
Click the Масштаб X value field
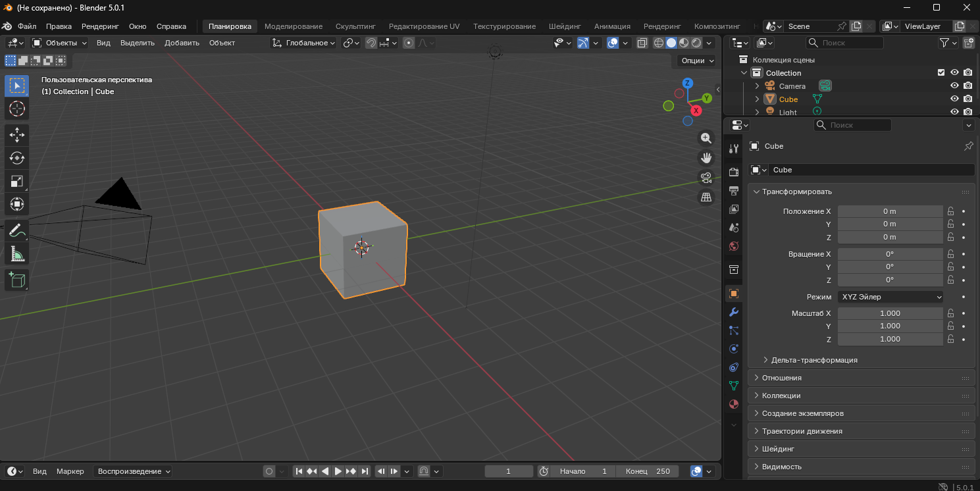tap(890, 313)
